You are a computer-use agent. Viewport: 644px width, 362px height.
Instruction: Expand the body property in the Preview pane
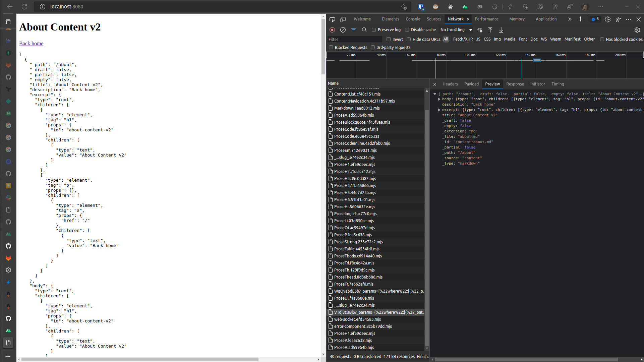tap(440, 99)
